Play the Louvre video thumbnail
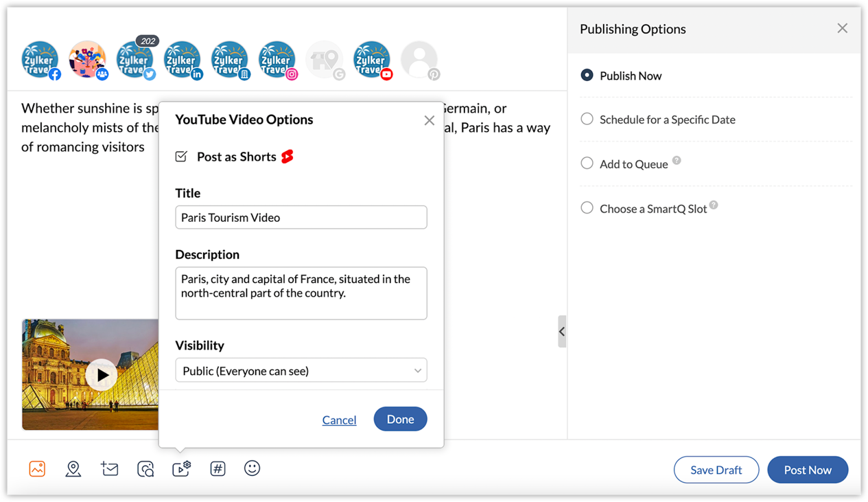 pos(102,375)
